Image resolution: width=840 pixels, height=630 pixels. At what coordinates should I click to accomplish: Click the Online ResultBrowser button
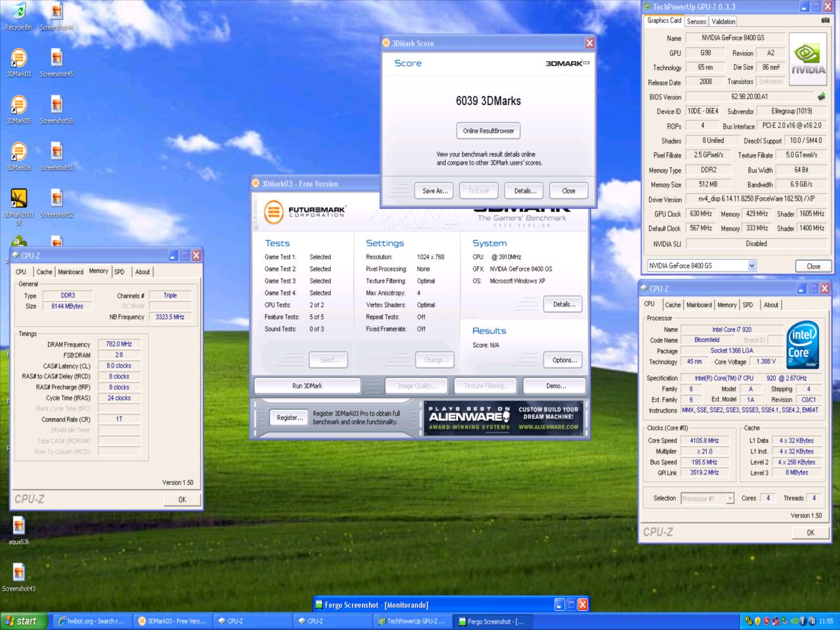[488, 131]
